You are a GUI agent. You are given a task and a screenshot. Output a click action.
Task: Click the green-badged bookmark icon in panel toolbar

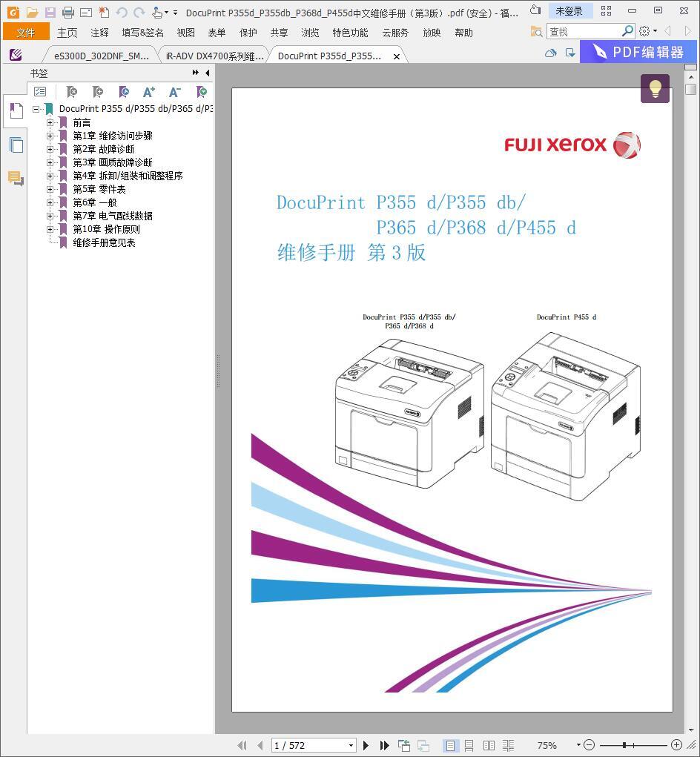201,92
